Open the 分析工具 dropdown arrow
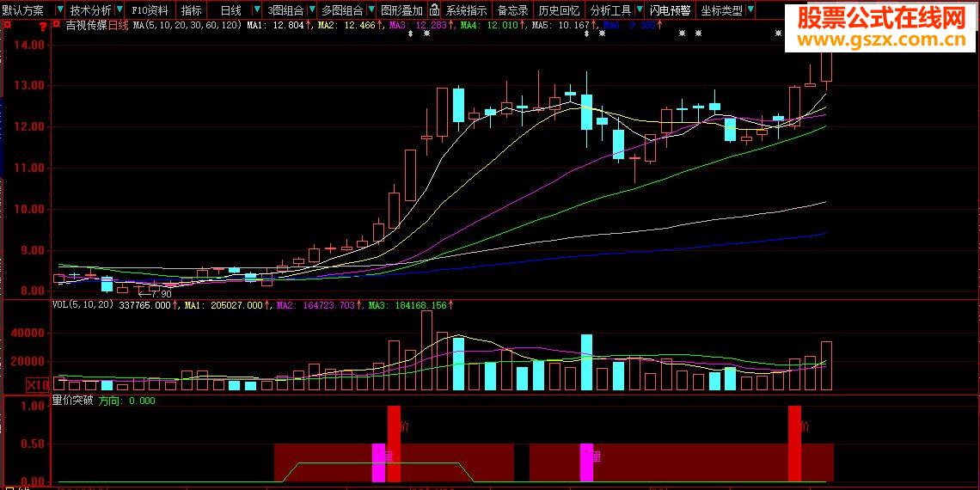This screenshot has width=980, height=490. (638, 10)
